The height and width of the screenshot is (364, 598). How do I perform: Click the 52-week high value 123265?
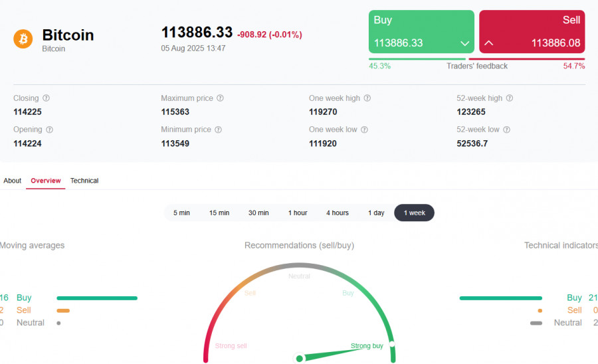[x=471, y=112]
